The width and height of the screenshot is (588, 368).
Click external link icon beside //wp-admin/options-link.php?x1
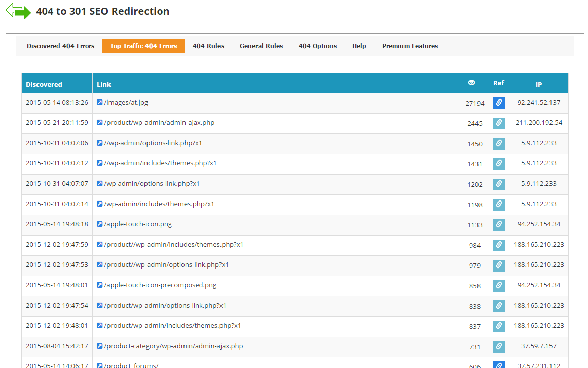pyautogui.click(x=100, y=143)
